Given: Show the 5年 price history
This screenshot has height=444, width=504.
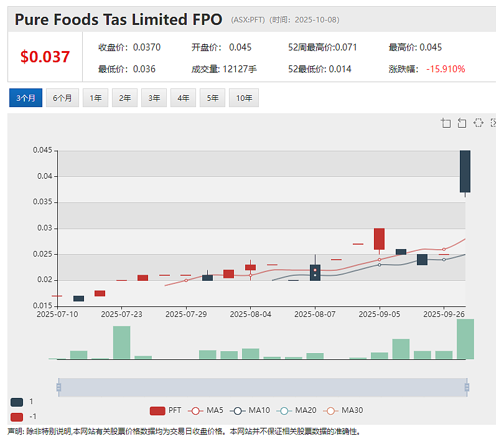Looking at the screenshot, I should coord(212,98).
